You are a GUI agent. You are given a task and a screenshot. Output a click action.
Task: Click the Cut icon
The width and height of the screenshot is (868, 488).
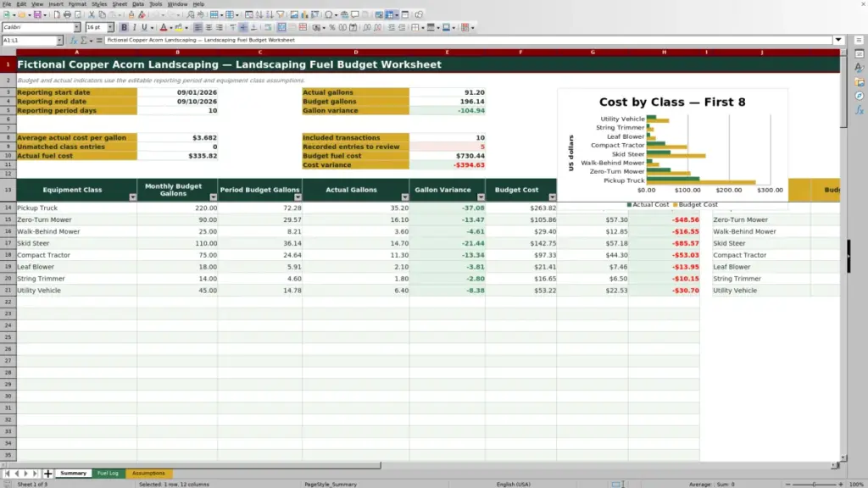coord(92,15)
